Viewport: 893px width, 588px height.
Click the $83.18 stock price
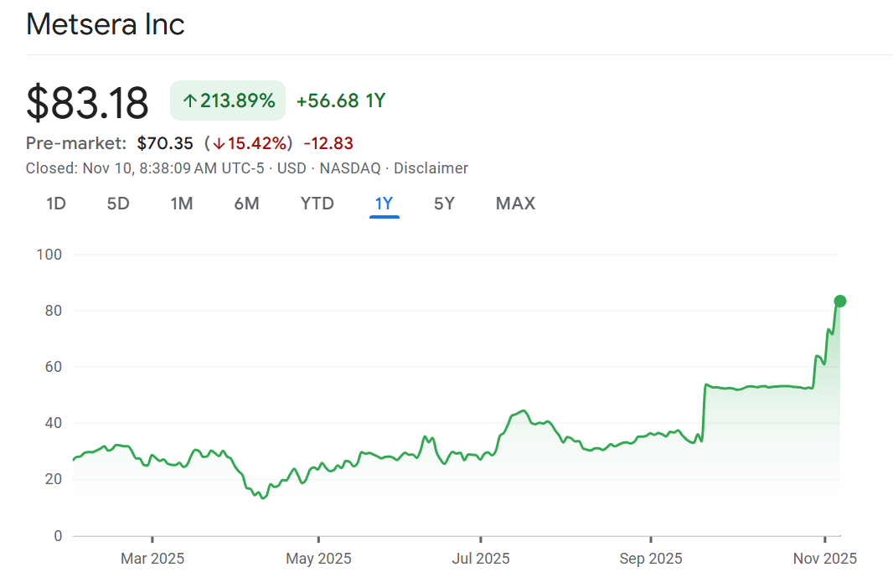(x=87, y=102)
